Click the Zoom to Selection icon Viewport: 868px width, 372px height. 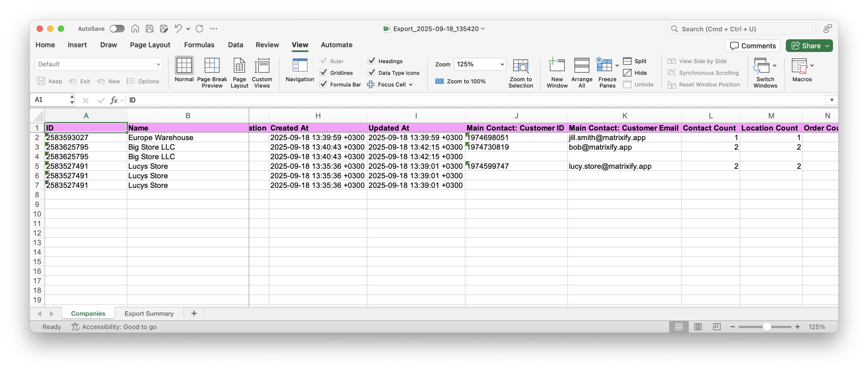[520, 66]
